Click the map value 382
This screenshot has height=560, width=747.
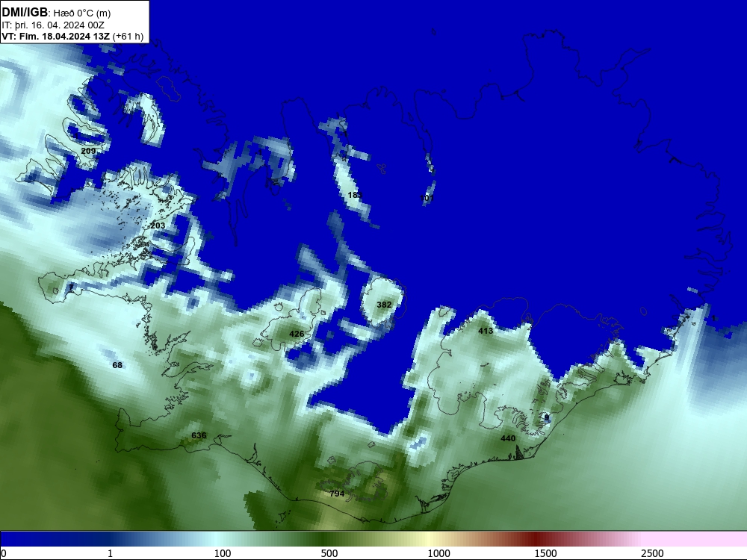[x=384, y=305]
